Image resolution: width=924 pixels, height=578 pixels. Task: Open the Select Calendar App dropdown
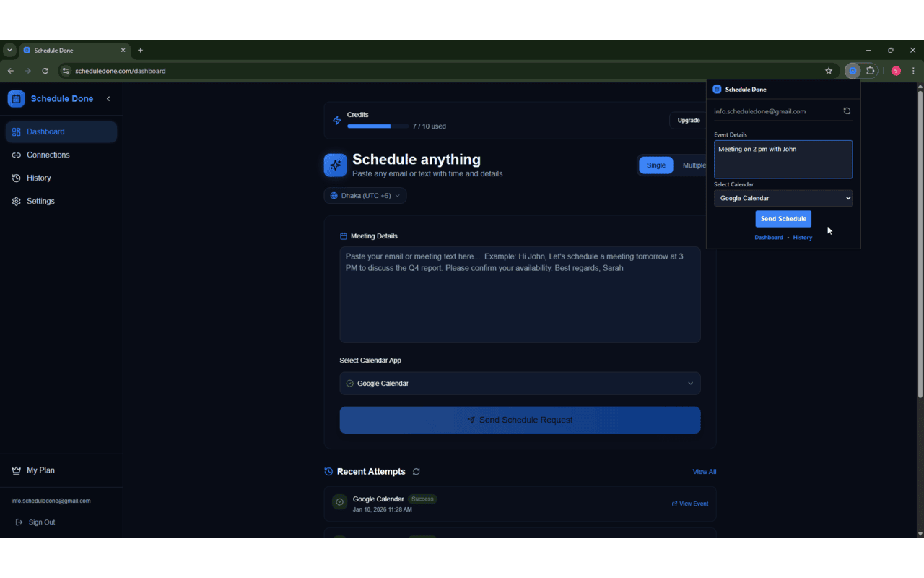tap(520, 384)
